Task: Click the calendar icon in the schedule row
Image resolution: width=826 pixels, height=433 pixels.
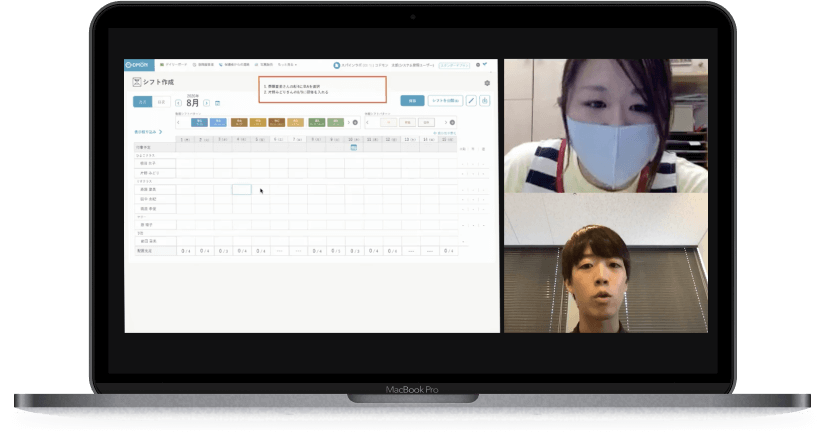Action: click(353, 147)
